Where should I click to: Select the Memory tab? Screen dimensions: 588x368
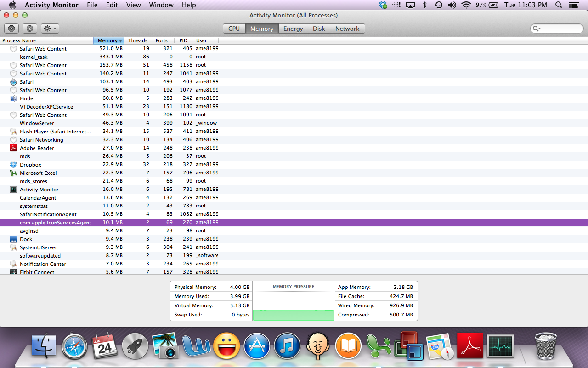pos(262,29)
